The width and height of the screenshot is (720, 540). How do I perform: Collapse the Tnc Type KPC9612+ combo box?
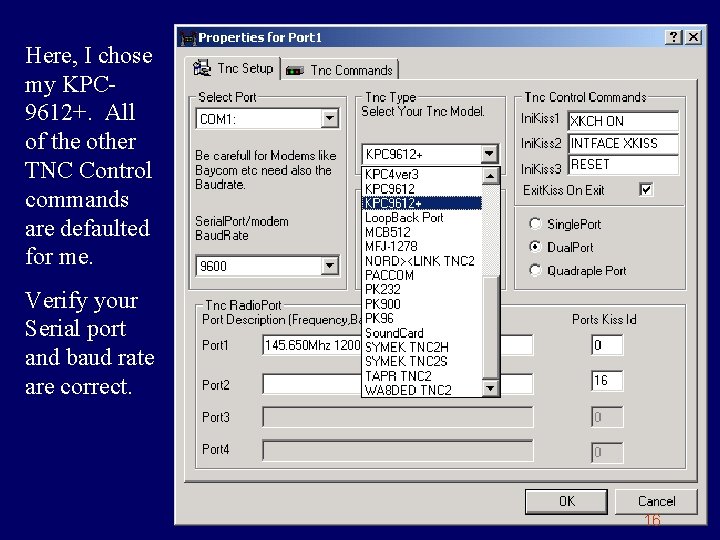click(489, 154)
